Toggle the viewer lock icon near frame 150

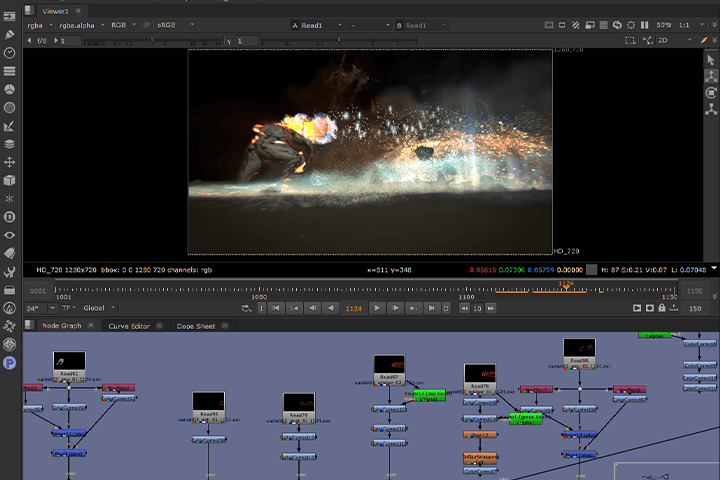coord(662,308)
